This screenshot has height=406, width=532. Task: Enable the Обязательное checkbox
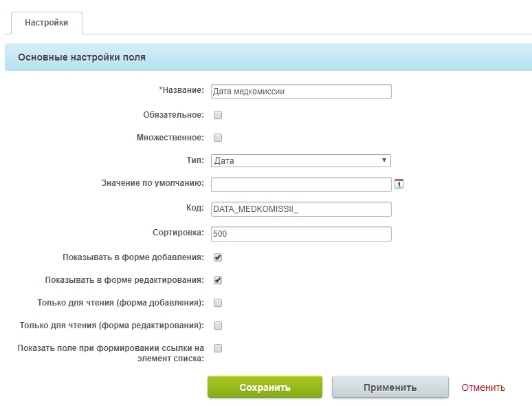[218, 115]
